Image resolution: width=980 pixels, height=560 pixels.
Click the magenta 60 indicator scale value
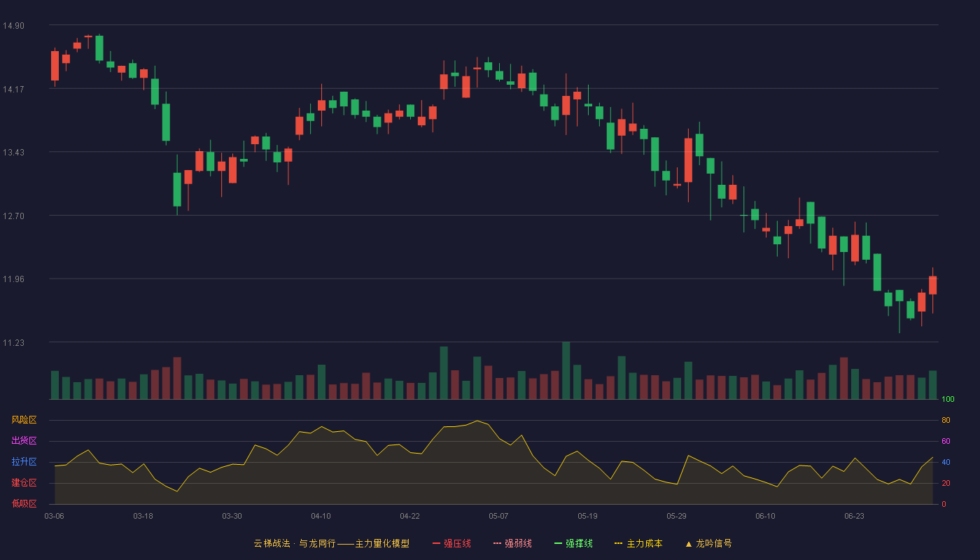tap(946, 441)
